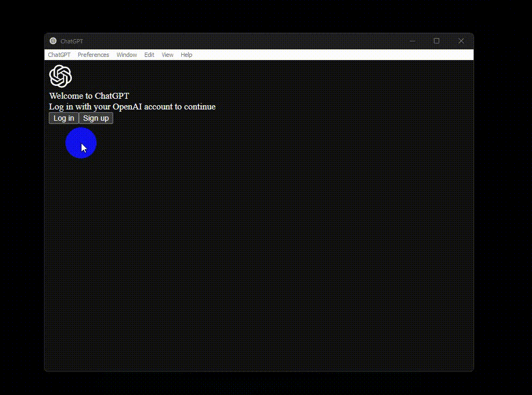Screen dimensions: 532x395
Task: Click the small ChatGPT icon in title bar
Action: [53, 41]
